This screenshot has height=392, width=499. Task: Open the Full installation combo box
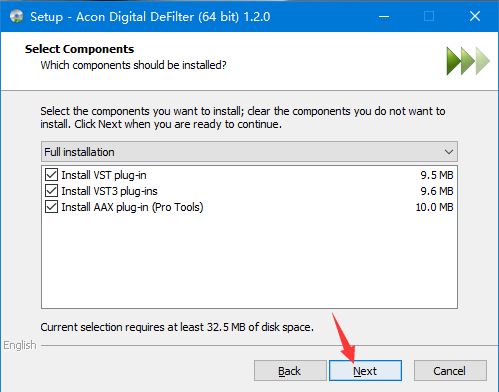point(249,152)
